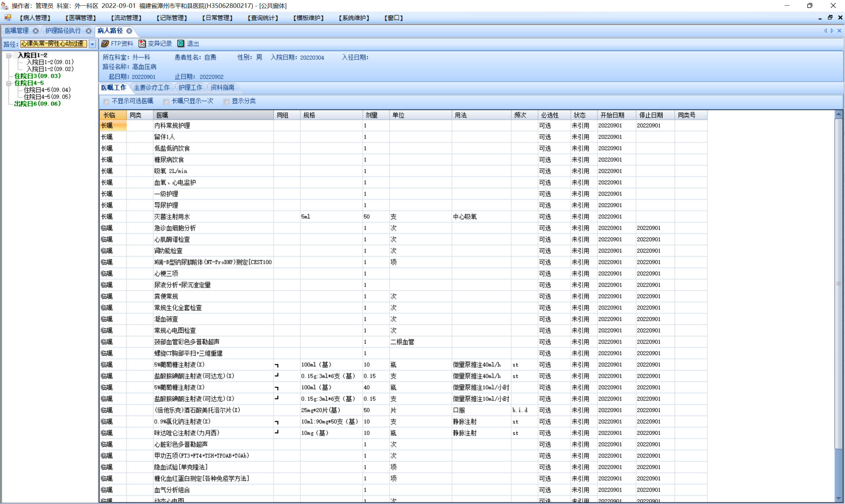Sort by the 开始日期 column header

pos(612,115)
